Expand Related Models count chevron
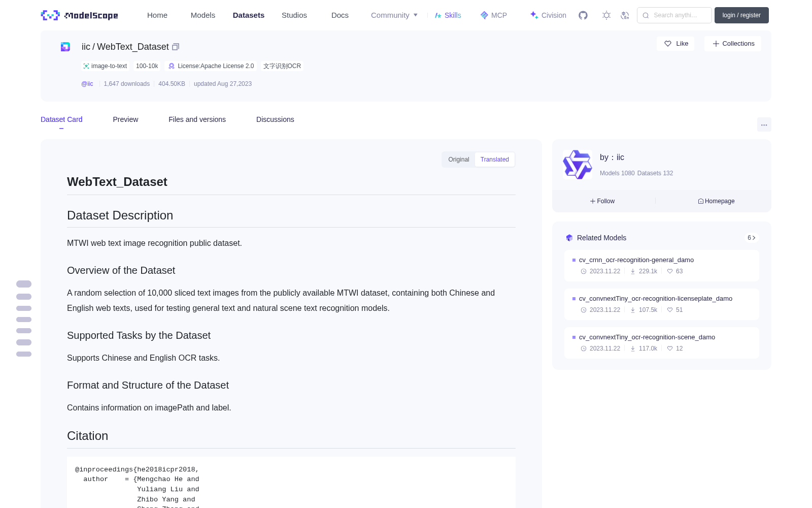812x508 pixels. pyautogui.click(x=752, y=238)
